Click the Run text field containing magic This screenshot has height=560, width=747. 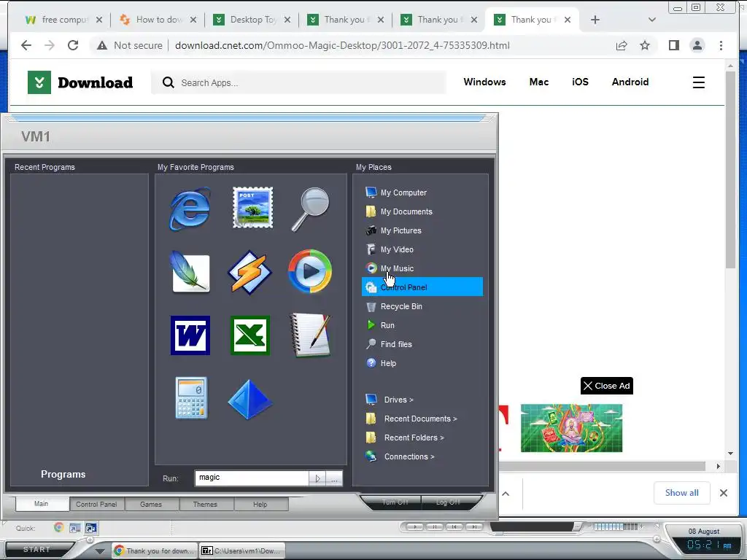[x=252, y=478]
